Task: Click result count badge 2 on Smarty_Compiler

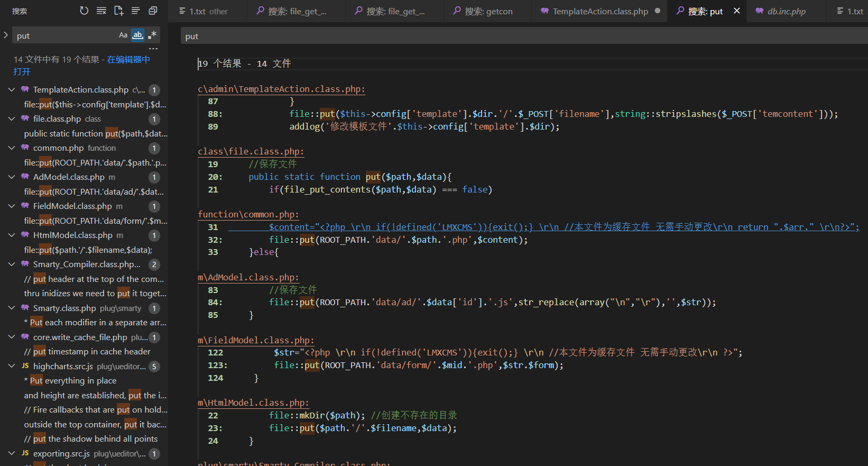Action: (x=154, y=264)
